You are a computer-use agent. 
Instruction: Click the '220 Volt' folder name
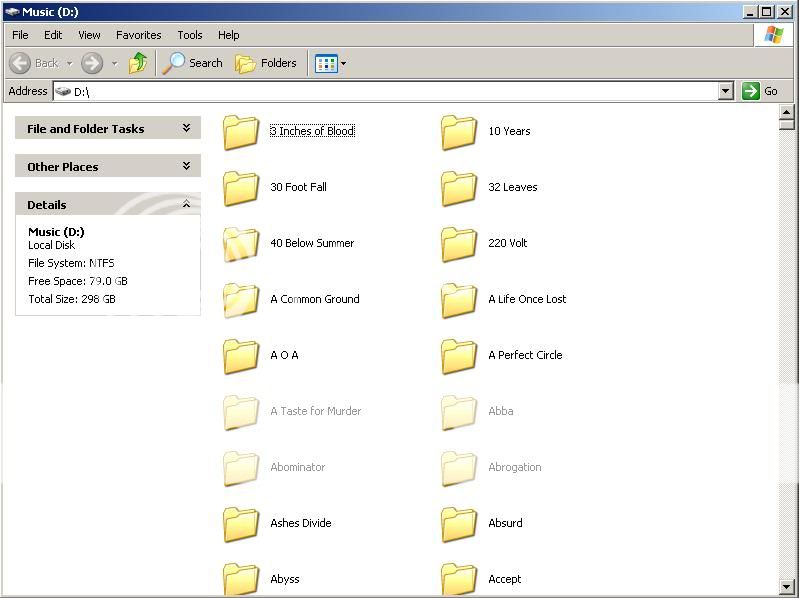tap(508, 243)
